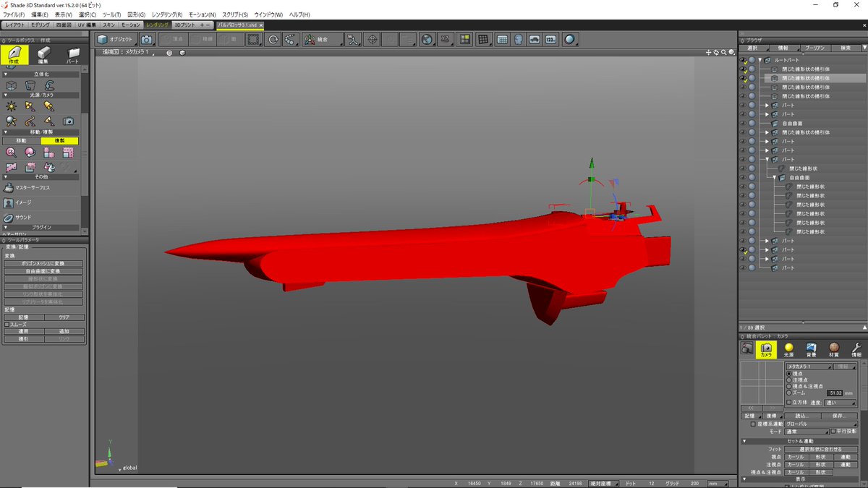Screen dimensions: 868x488
Task: Select the 視点 radio button
Action: tap(789, 374)
